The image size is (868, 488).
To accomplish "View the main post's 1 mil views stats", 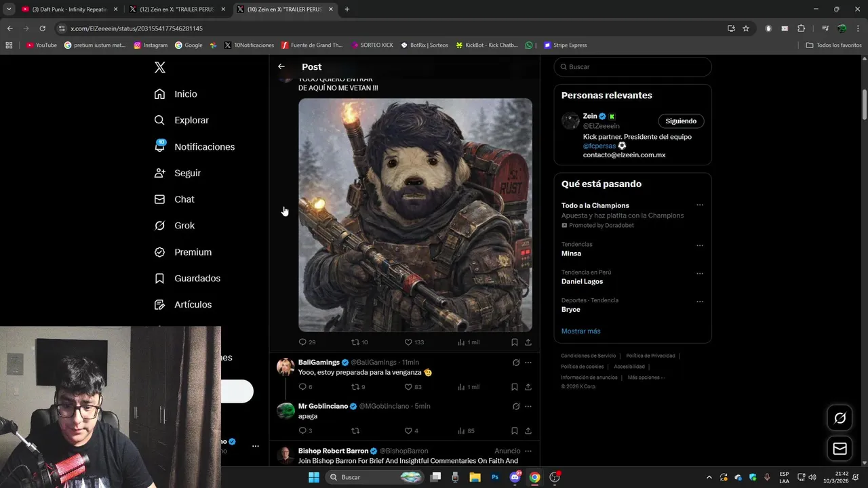I will [469, 342].
